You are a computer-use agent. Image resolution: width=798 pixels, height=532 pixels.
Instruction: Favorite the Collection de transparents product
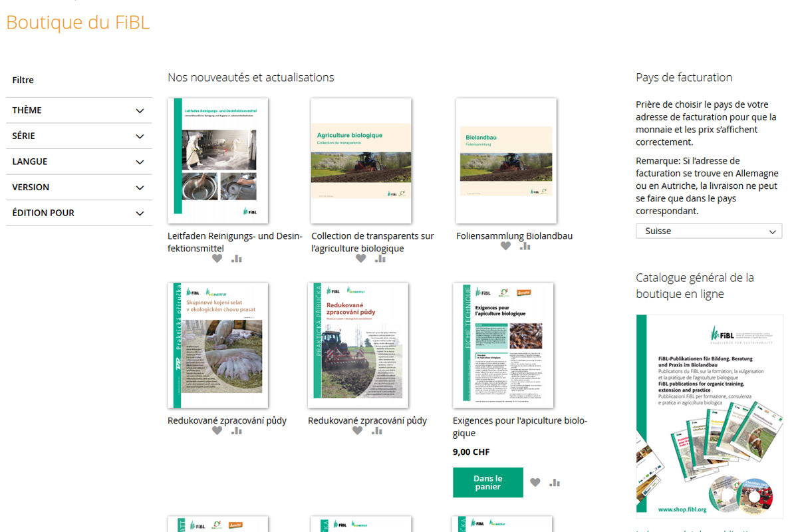click(360, 259)
